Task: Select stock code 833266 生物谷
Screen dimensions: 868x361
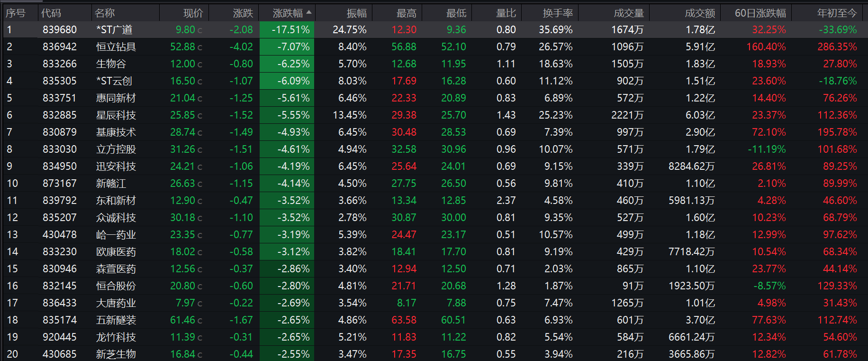Action: click(x=60, y=64)
